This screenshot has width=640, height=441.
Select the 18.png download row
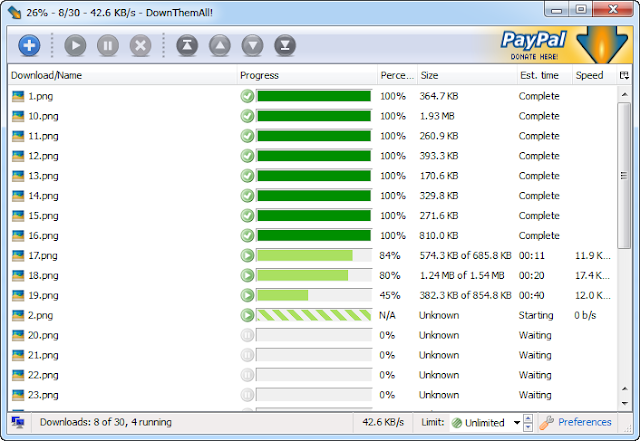(x=311, y=276)
